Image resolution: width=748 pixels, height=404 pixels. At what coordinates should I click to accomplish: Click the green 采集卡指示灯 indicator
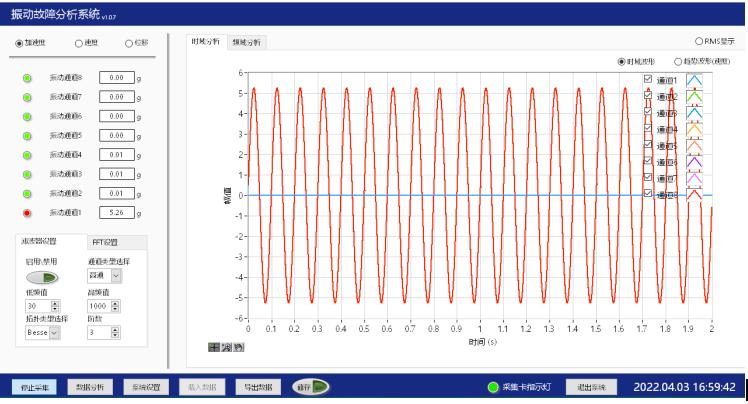[x=493, y=387]
